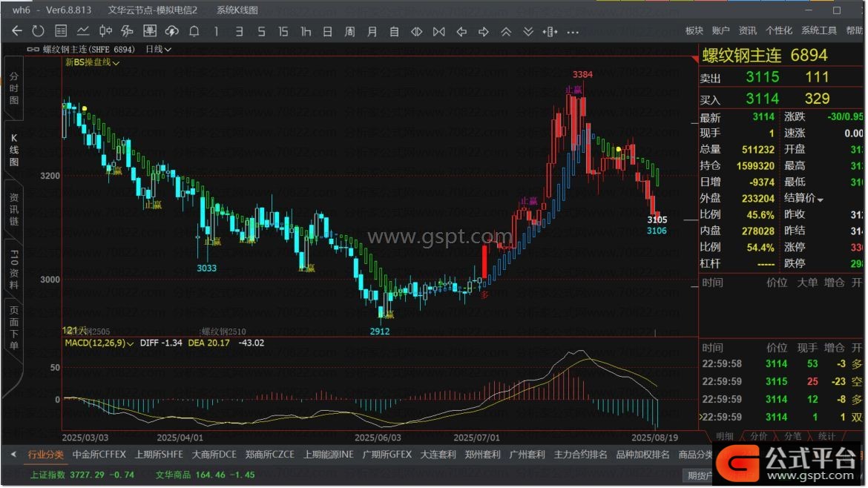Click the refresh icon in toolbar
868x488 pixels.
[39, 31]
